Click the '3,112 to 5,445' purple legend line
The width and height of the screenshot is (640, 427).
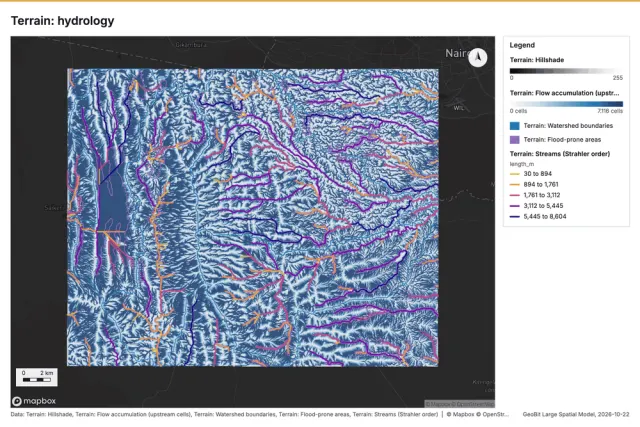click(515, 206)
